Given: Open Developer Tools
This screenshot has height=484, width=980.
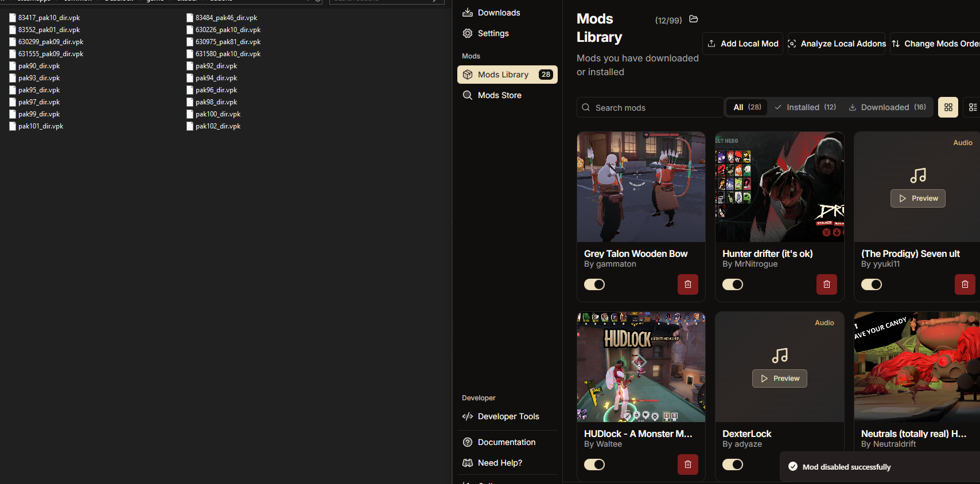Looking at the screenshot, I should pos(507,416).
